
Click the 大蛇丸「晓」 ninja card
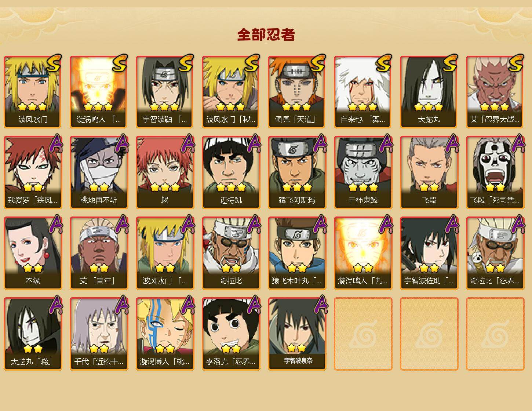pos(33,334)
